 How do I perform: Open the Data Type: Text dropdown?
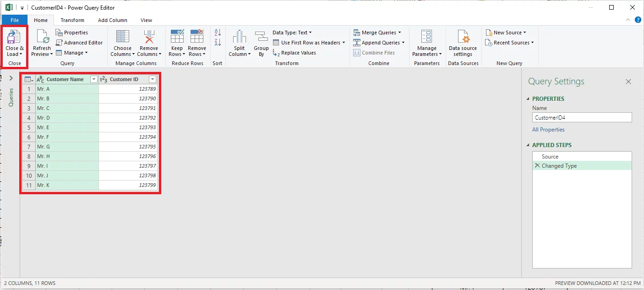[x=292, y=32]
